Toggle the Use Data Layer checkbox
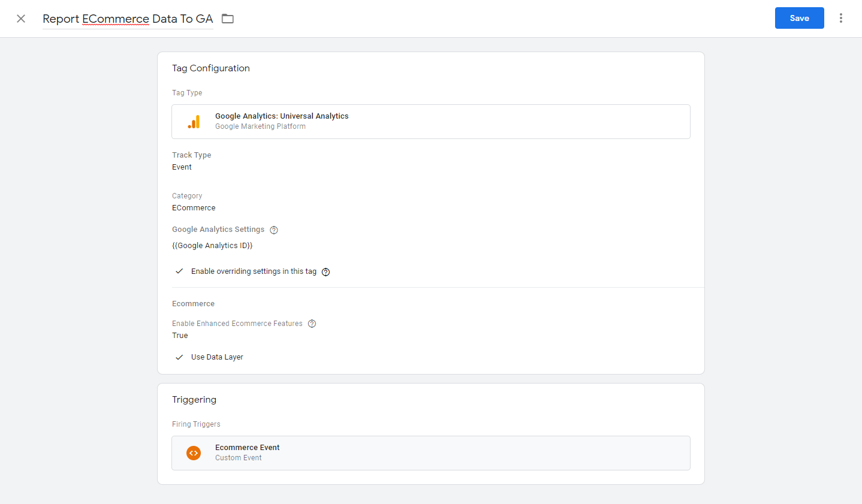Viewport: 862px width, 504px height. pos(179,357)
